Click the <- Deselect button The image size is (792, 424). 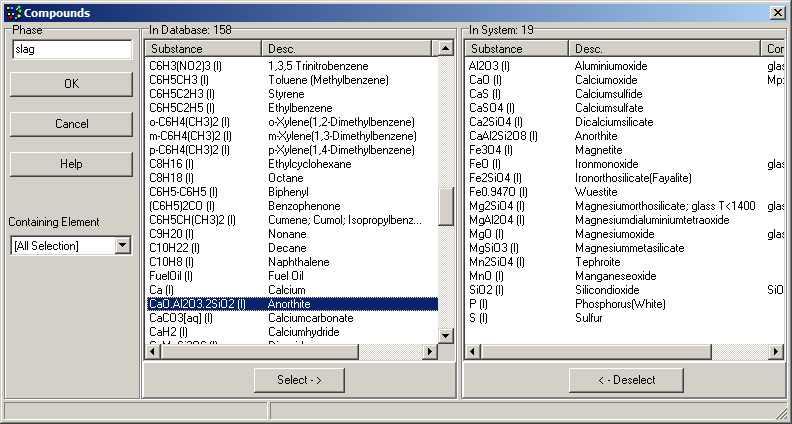point(625,380)
